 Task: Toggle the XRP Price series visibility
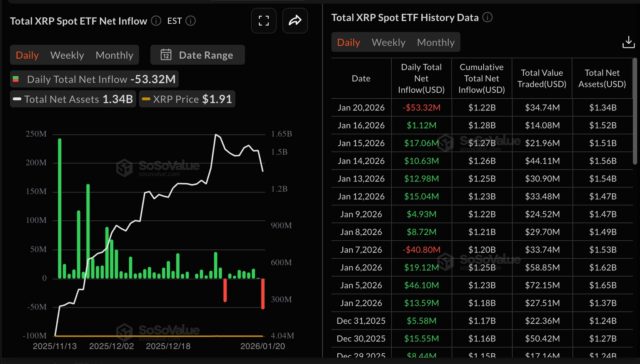186,99
